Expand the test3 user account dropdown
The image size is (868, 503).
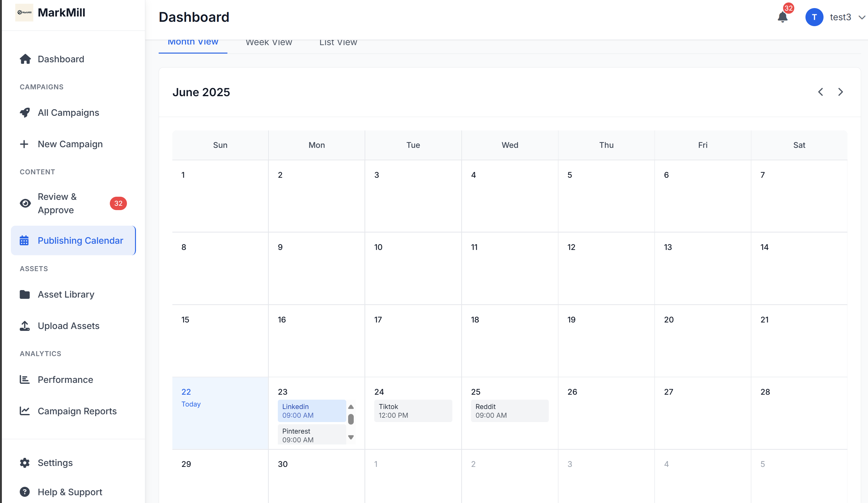[x=861, y=17]
